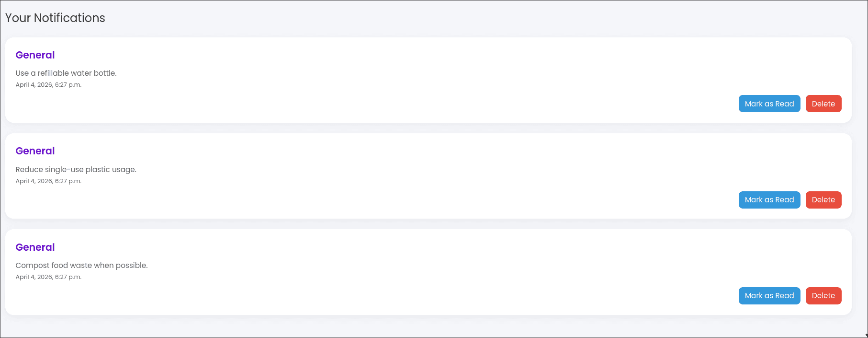Delete the refillable water bottle notification

(x=823, y=104)
